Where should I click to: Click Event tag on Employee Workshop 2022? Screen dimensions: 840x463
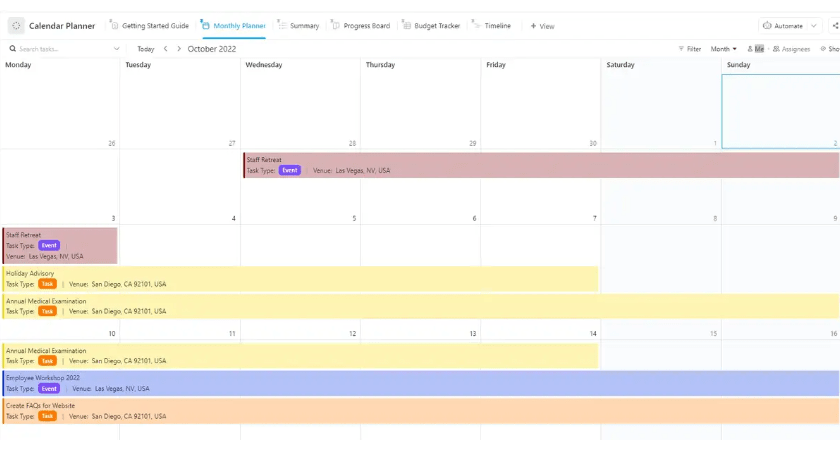click(x=49, y=389)
